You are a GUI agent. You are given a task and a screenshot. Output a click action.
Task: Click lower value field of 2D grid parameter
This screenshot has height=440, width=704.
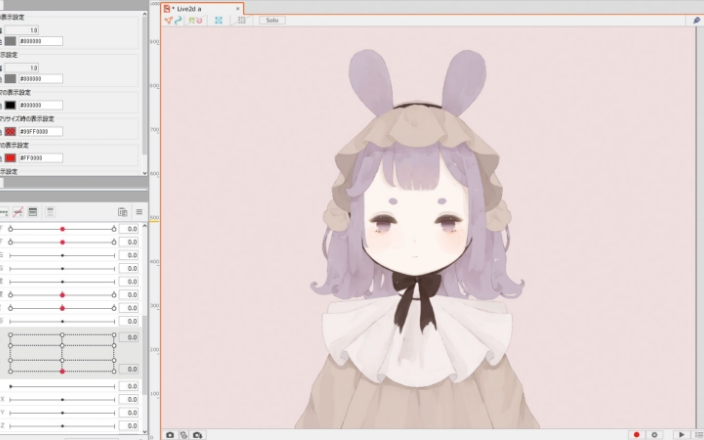point(128,369)
